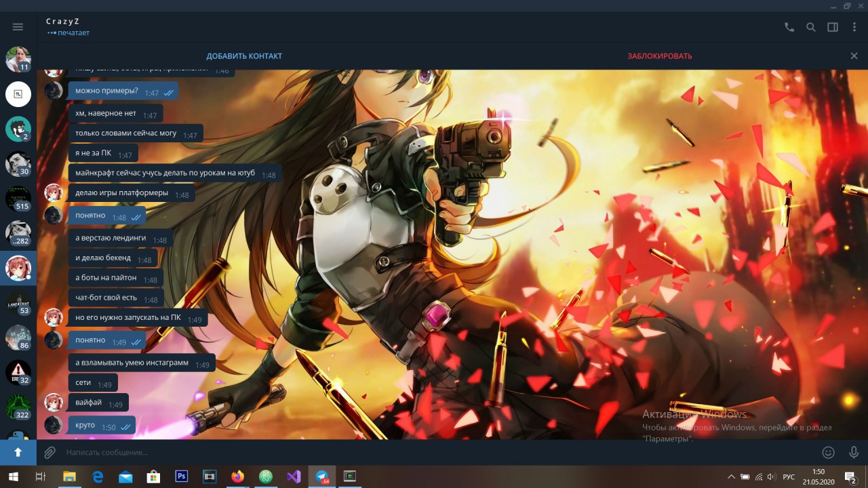Click message 'хм, наверное нет'
Image resolution: width=868 pixels, height=488 pixels.
pyautogui.click(x=115, y=114)
